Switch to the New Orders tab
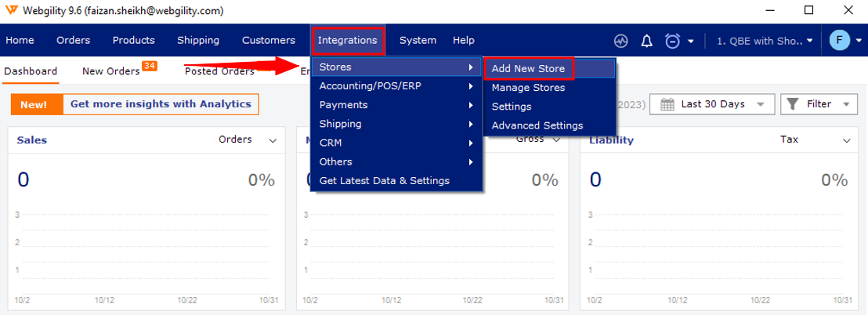Screen dimensions: 868x315 point(111,71)
